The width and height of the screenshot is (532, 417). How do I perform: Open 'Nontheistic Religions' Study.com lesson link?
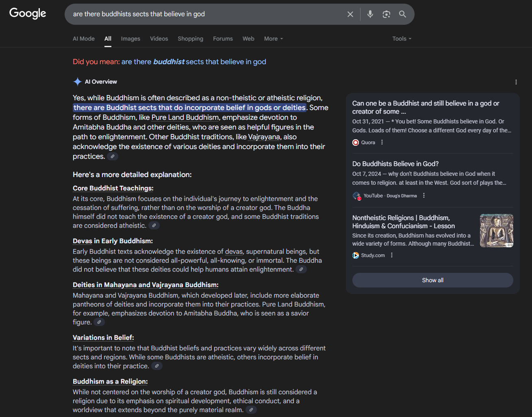(x=404, y=222)
